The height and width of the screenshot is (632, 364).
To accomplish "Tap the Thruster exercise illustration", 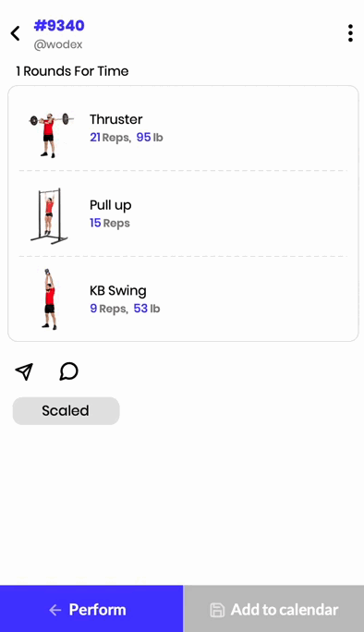I will click(50, 135).
